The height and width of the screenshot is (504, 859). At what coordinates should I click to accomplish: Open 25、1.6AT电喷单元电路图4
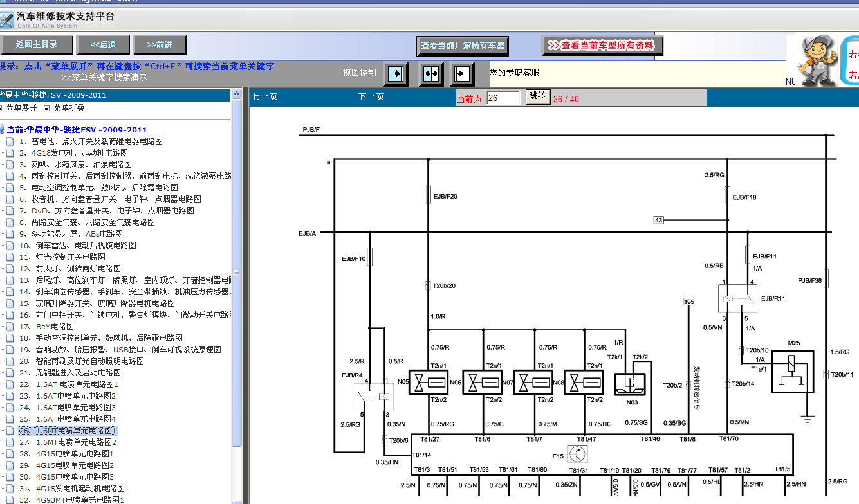point(67,419)
